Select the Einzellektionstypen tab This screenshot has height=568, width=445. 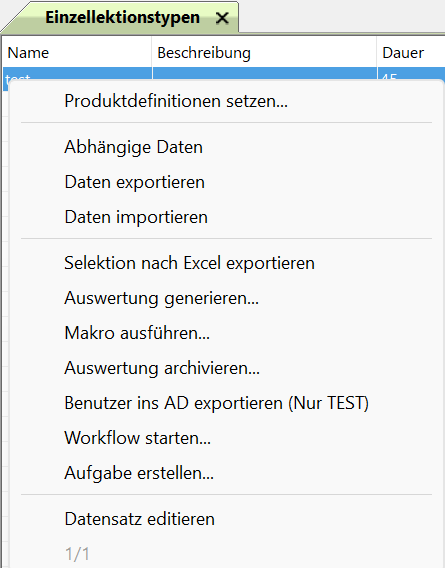pos(122,17)
